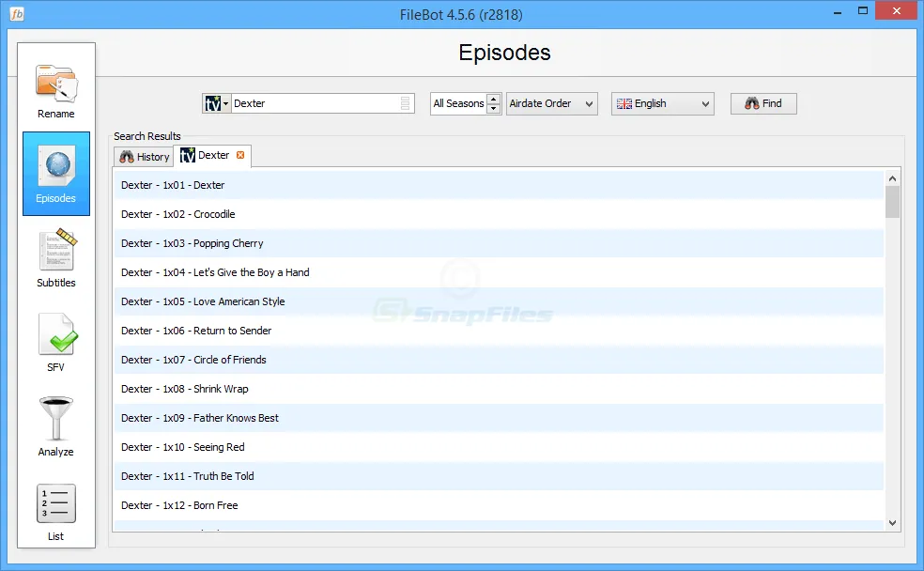Open the SFV checksum panel
The height and width of the screenshot is (571, 924).
pyautogui.click(x=56, y=343)
